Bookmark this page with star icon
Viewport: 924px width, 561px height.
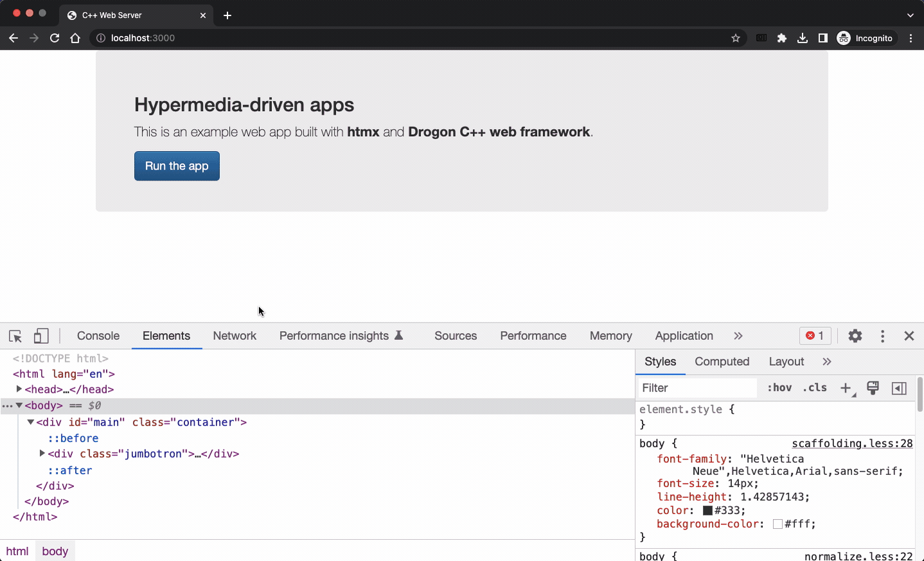pos(736,39)
